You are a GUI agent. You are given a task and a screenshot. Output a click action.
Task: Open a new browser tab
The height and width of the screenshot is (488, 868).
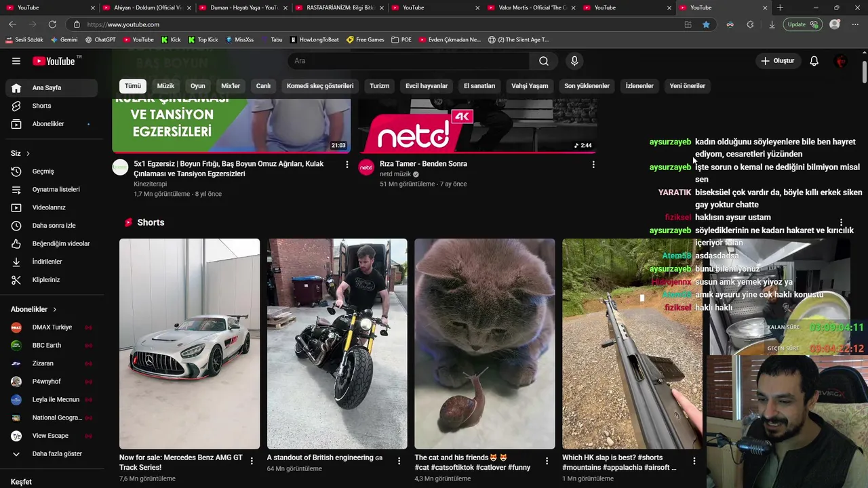click(780, 7)
